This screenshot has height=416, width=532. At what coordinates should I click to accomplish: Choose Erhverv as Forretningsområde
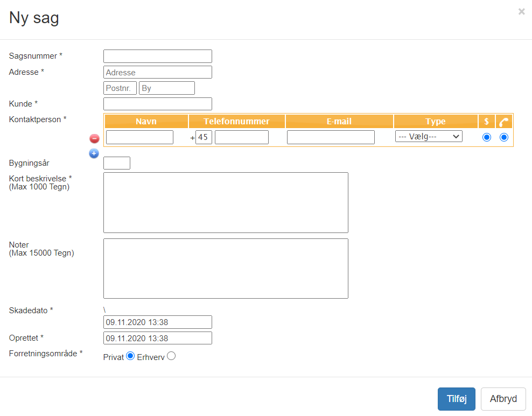[x=171, y=356]
